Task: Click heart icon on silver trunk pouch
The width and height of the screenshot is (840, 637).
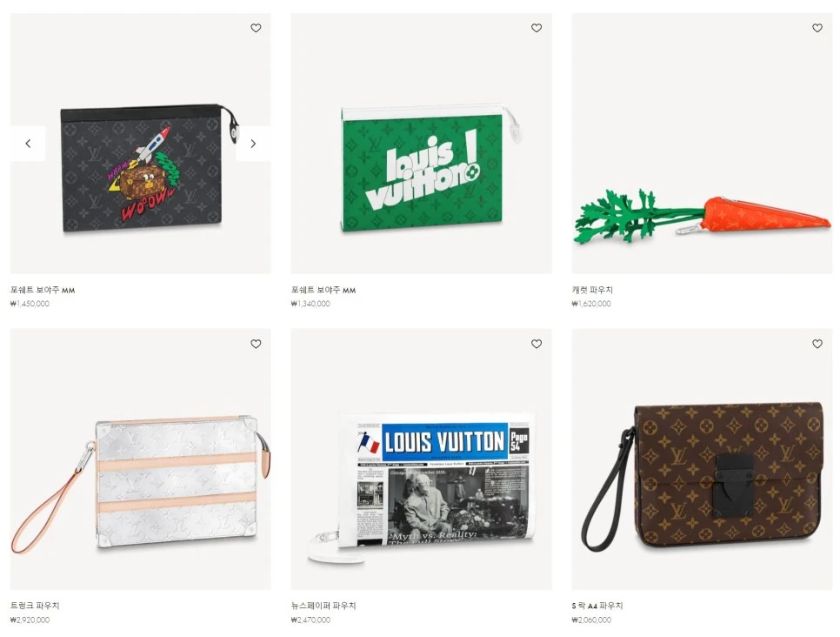Action: [256, 344]
